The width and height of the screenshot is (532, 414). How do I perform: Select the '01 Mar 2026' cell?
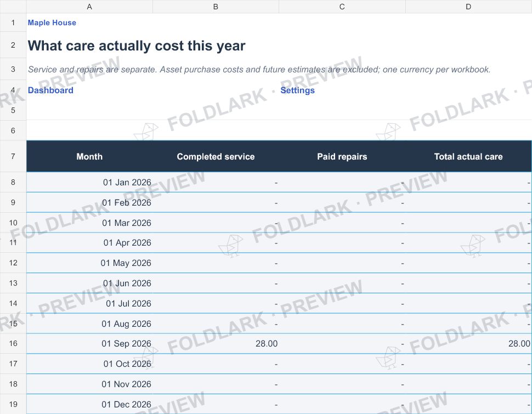coord(89,223)
